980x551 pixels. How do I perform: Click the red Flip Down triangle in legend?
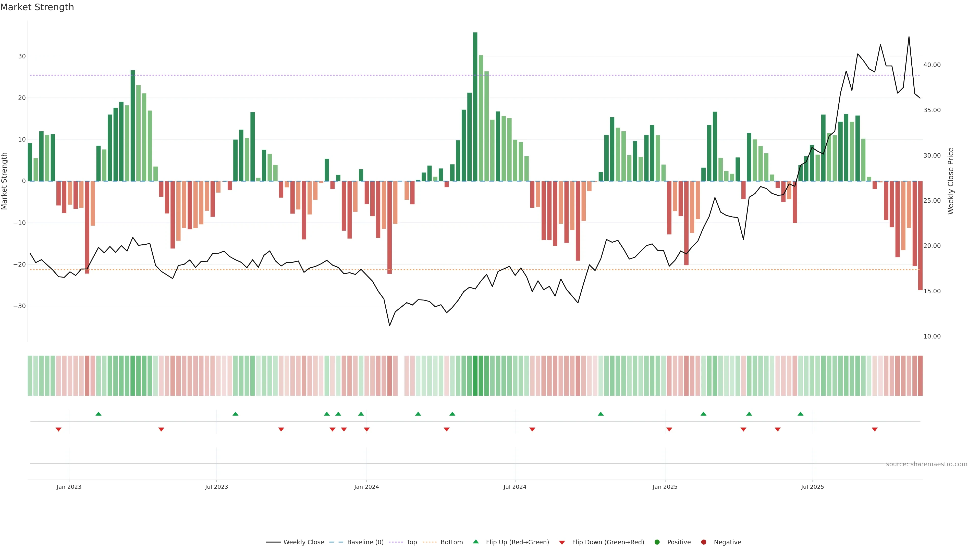(x=562, y=543)
